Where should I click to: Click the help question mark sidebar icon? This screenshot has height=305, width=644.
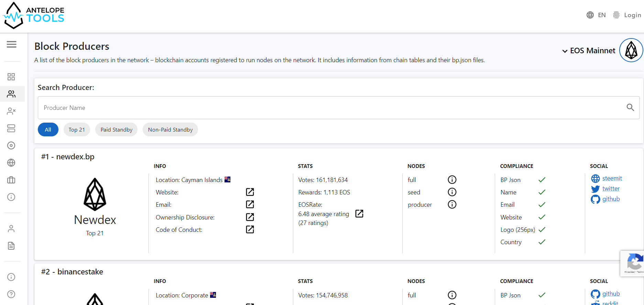tap(11, 294)
